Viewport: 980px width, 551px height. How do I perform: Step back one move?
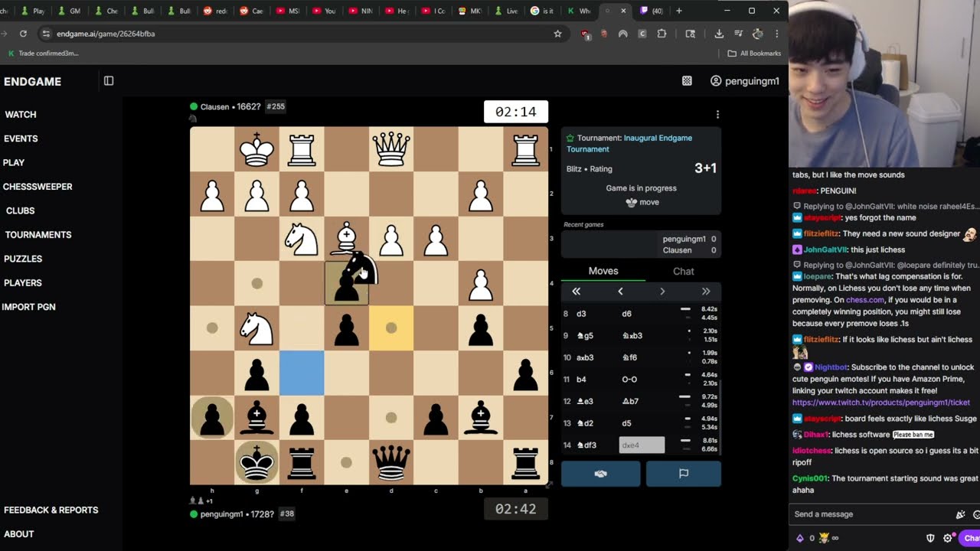pos(620,292)
